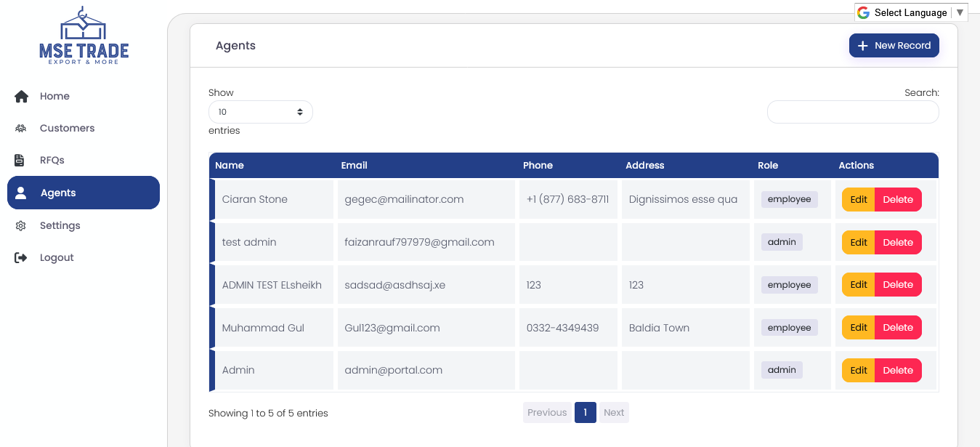
Task: Open the Customers menu item
Action: pyautogui.click(x=67, y=128)
